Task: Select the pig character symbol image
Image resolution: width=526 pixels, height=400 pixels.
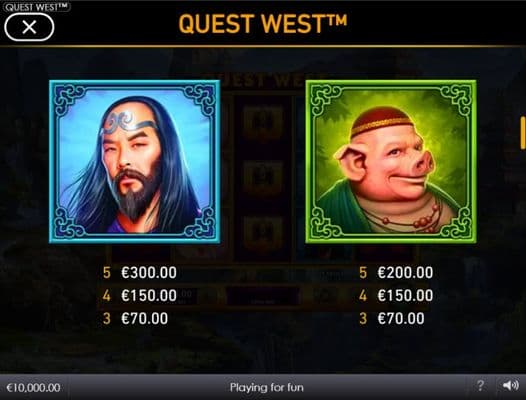Action: pos(391,161)
